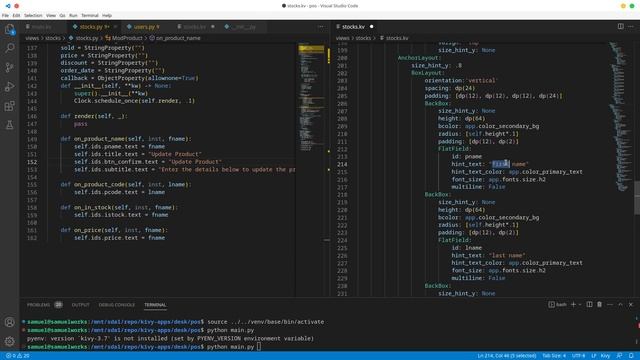Click the feedback icon in status bar
Screen dimensions: 640x360
tap(620, 356)
